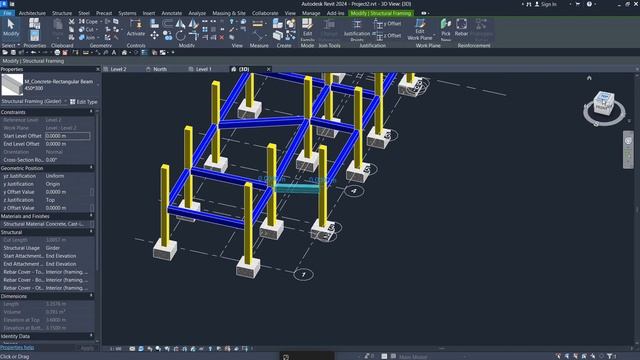Click the home icon above ViewCube
Viewport: 640px width, 360px height.
589,78
